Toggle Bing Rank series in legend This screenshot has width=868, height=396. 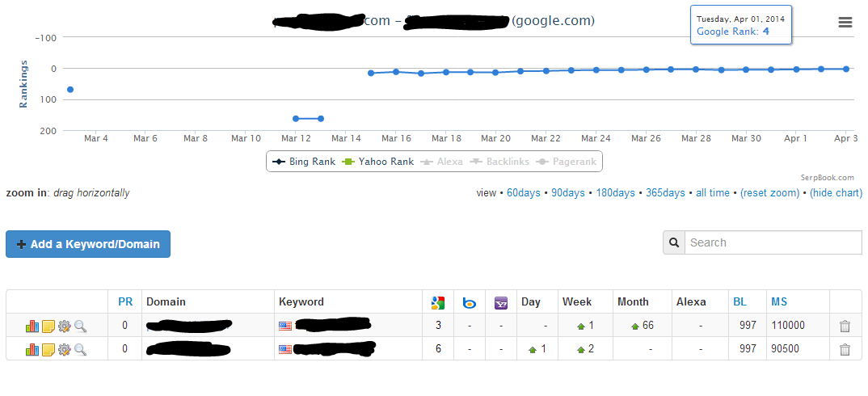[x=304, y=162]
